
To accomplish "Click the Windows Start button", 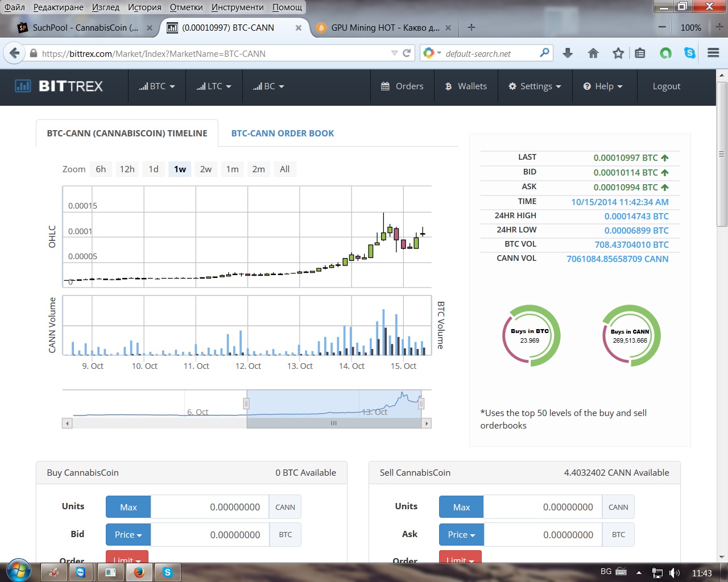I will (x=18, y=571).
